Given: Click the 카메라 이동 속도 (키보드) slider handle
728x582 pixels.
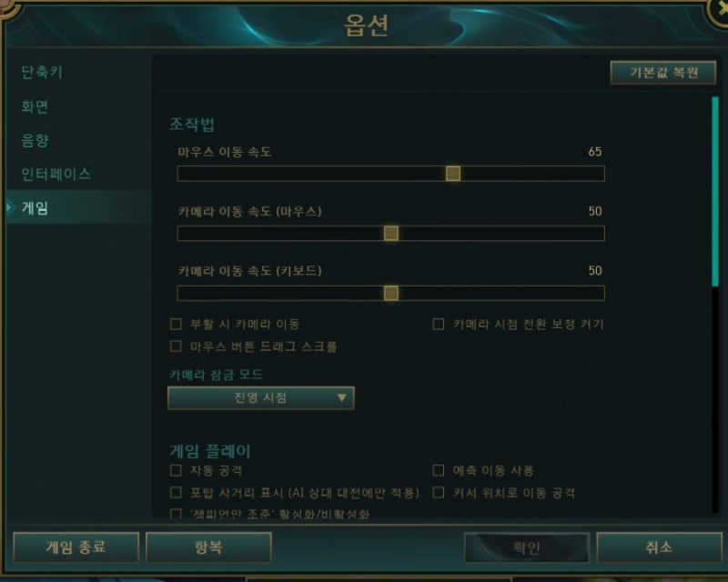Looking at the screenshot, I should [x=391, y=293].
